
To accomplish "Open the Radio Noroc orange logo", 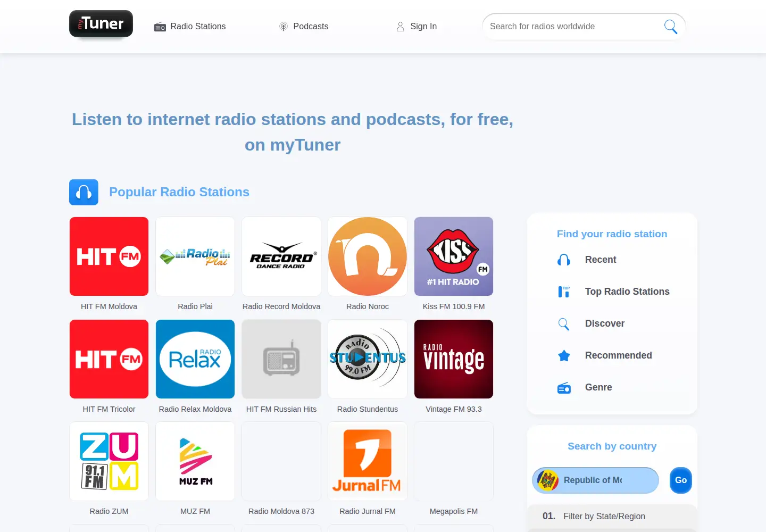I will click(368, 256).
